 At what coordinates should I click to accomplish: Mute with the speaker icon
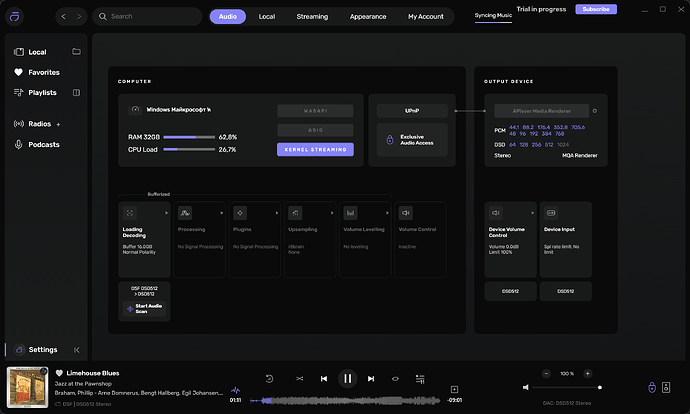point(525,388)
